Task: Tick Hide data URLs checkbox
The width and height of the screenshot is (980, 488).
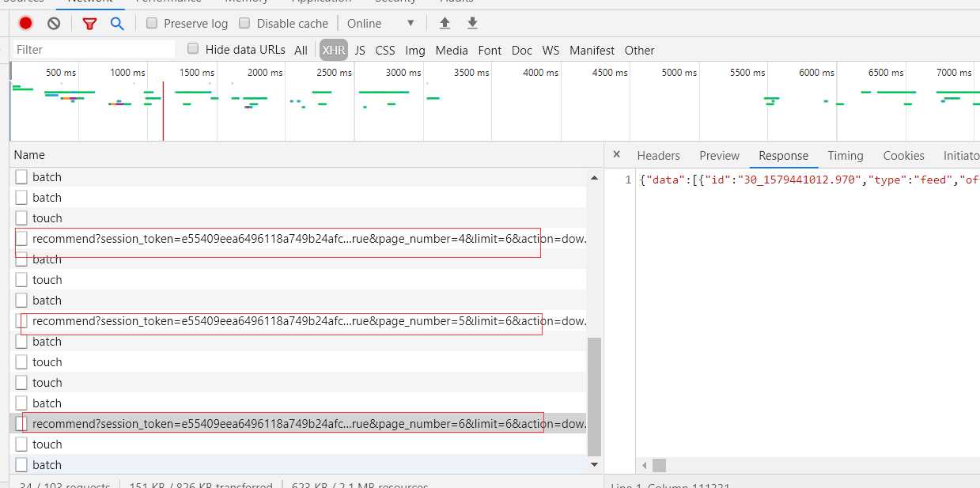Action: (x=193, y=49)
